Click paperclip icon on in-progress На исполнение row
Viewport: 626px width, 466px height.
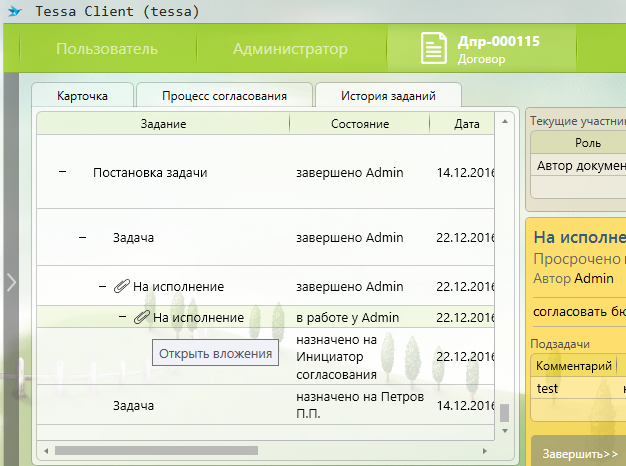(142, 318)
